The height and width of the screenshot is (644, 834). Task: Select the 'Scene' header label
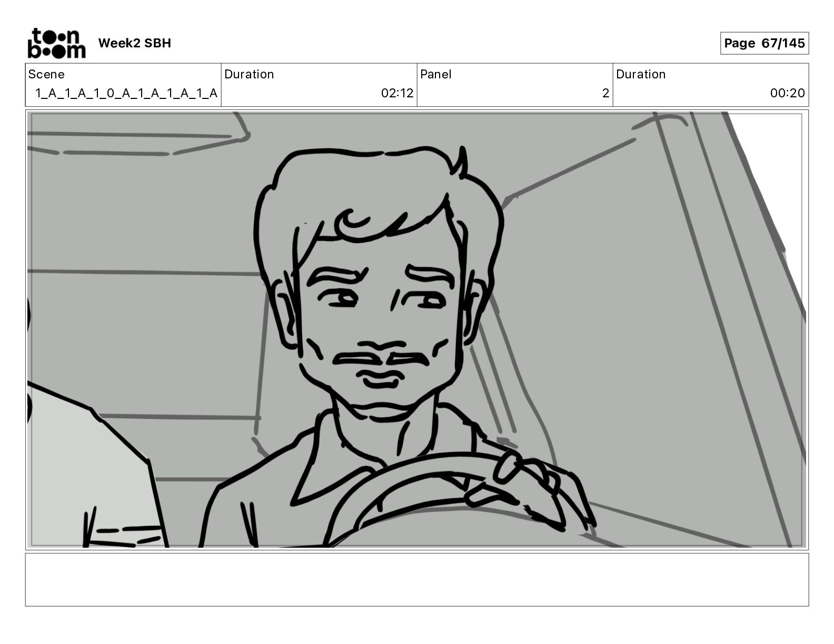click(x=46, y=74)
